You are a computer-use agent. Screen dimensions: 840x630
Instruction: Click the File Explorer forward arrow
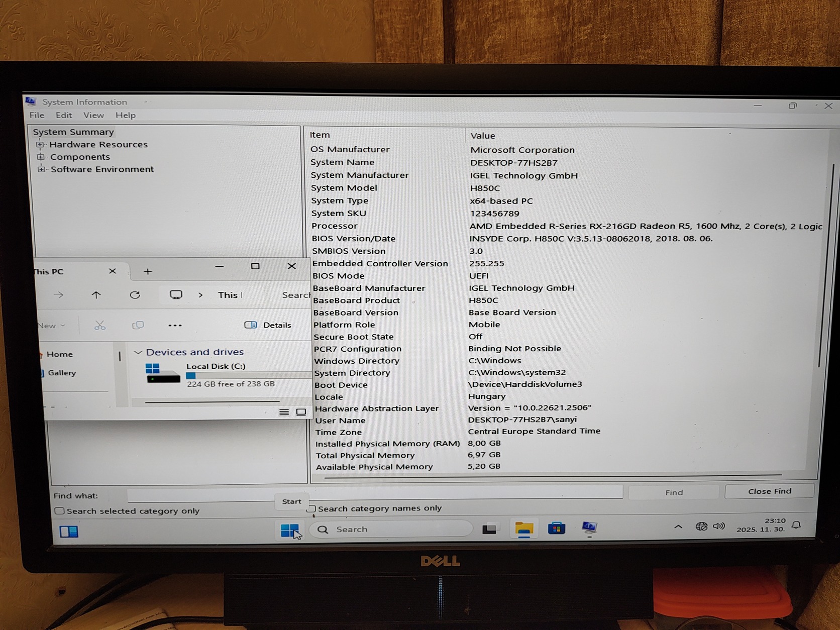[58, 295]
